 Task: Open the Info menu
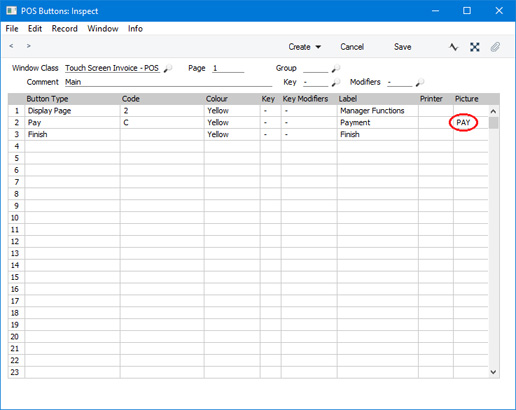point(135,29)
